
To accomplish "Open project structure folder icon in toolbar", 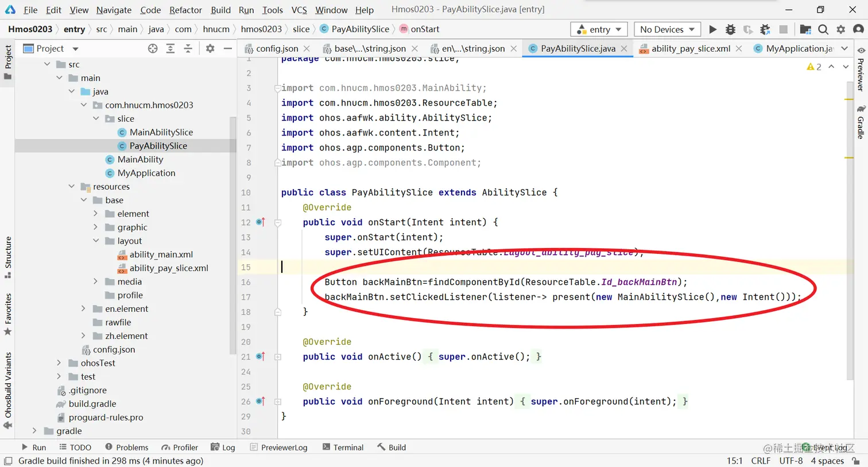I will [805, 29].
